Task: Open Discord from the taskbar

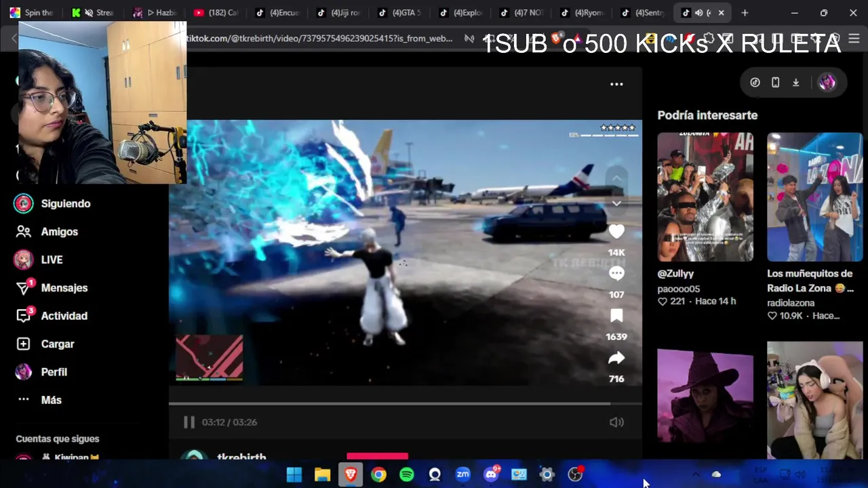Action: pyautogui.click(x=491, y=474)
